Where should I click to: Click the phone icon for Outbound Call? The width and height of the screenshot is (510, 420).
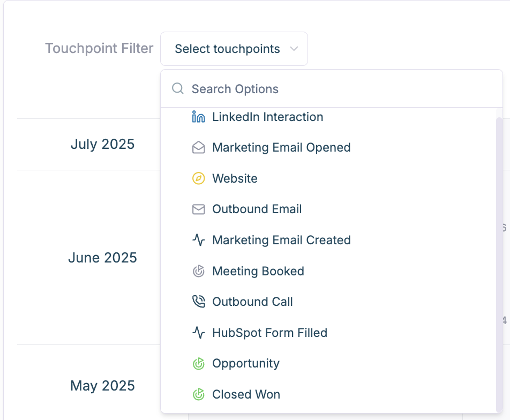pos(198,302)
